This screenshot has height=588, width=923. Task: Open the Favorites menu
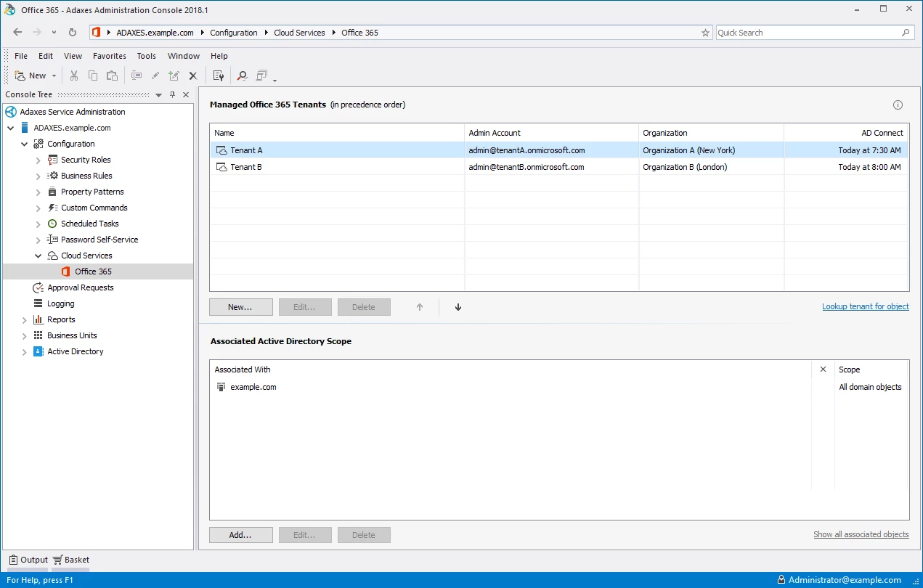tap(109, 56)
